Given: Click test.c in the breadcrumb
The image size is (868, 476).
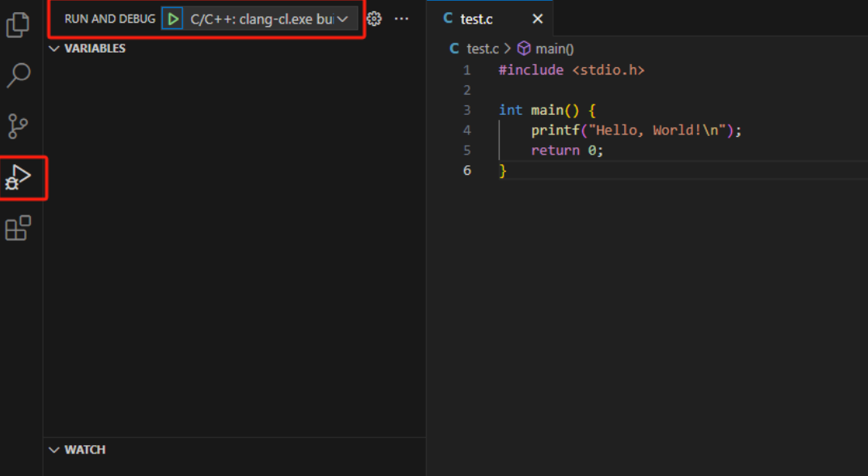Looking at the screenshot, I should (x=483, y=49).
